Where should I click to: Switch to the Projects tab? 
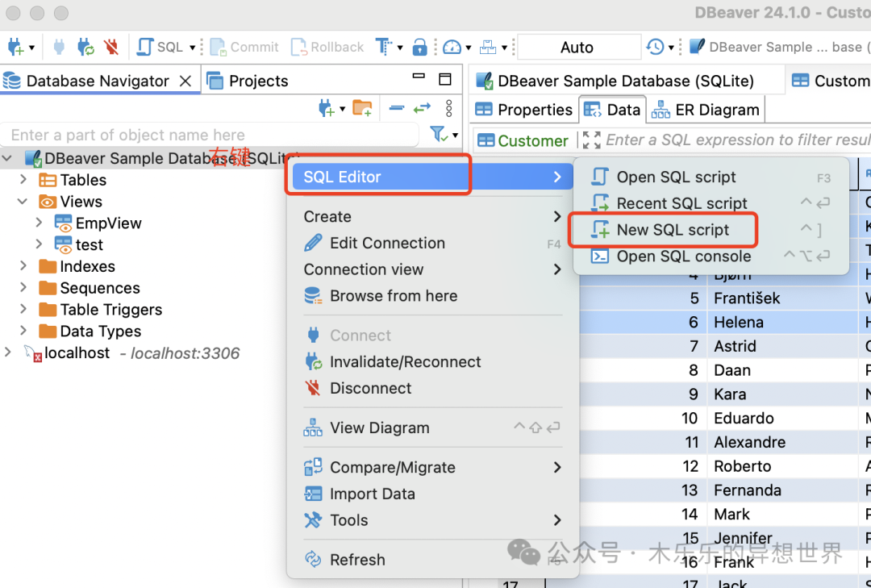[x=248, y=81]
